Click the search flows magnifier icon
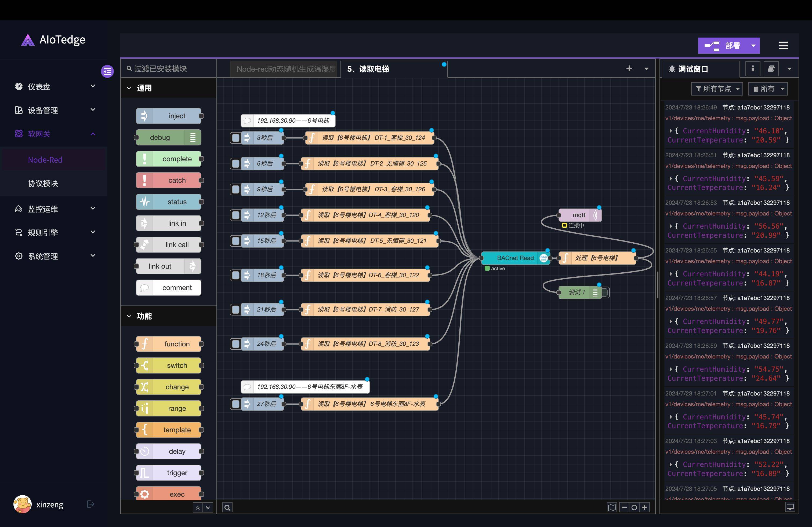Viewport: 812px width, 527px height. pos(227,508)
